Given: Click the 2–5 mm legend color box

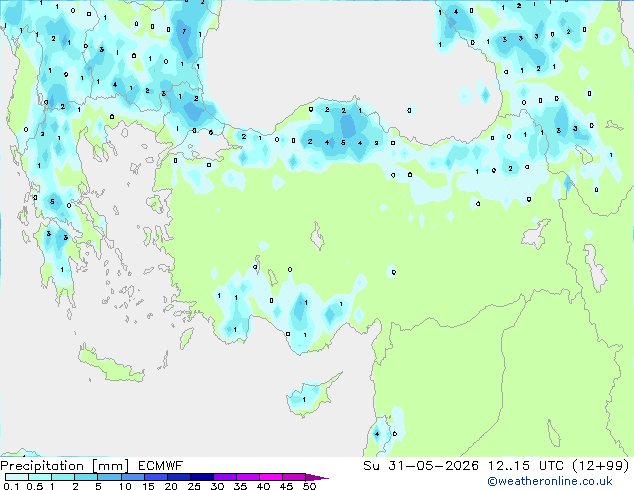Looking at the screenshot, I should [86, 477].
